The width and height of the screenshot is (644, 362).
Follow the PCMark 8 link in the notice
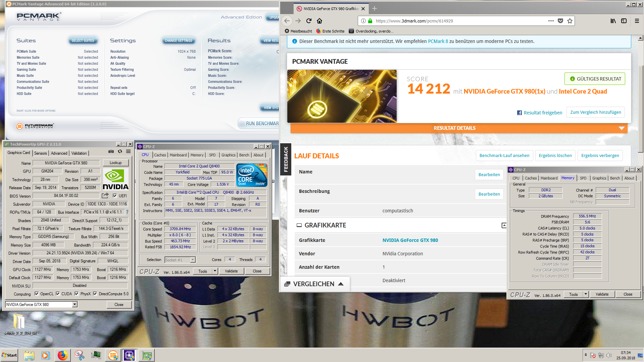click(x=438, y=41)
